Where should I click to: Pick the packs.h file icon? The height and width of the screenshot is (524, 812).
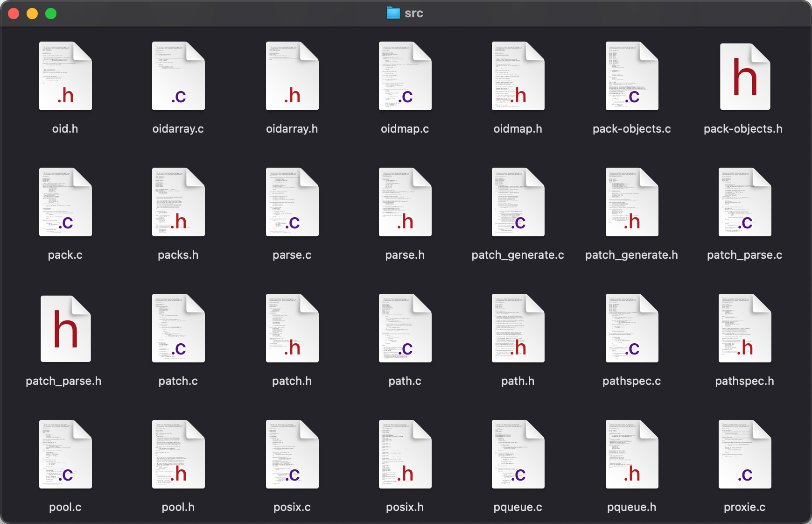pyautogui.click(x=178, y=202)
